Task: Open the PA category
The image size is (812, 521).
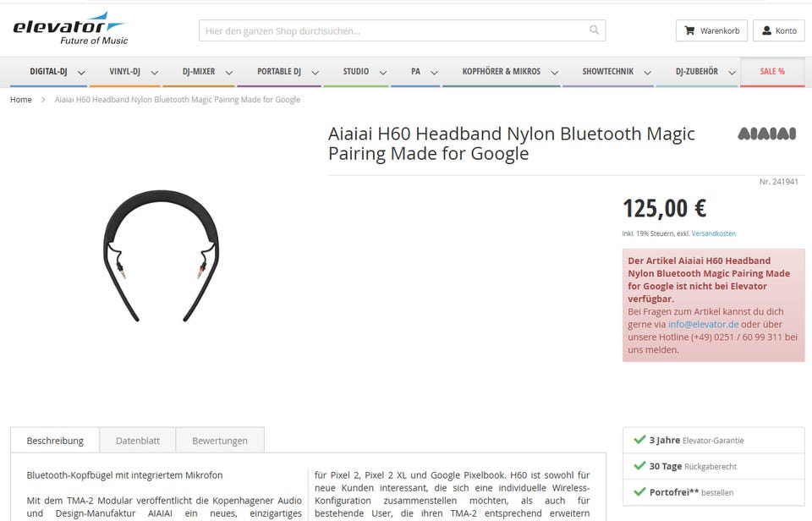Action: (x=415, y=72)
